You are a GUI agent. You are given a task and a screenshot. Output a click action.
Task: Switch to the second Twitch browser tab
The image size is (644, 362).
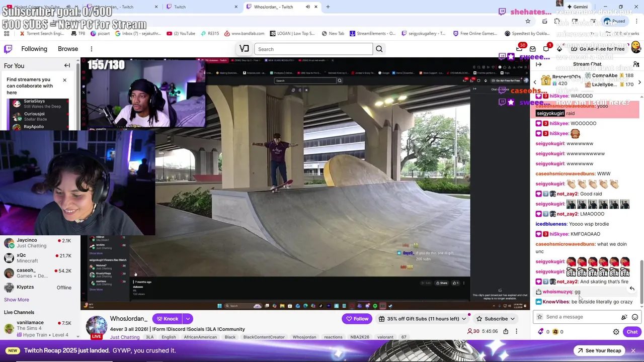click(201, 7)
